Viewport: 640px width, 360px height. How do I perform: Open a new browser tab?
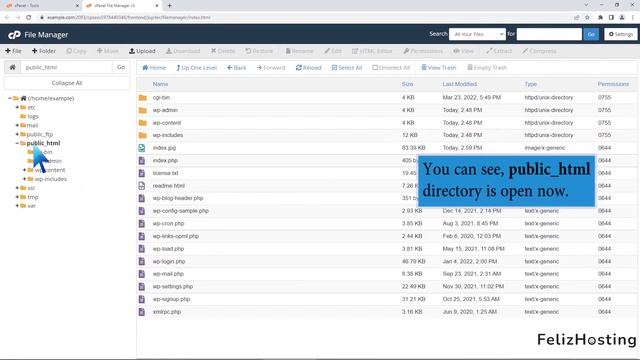[x=169, y=6]
